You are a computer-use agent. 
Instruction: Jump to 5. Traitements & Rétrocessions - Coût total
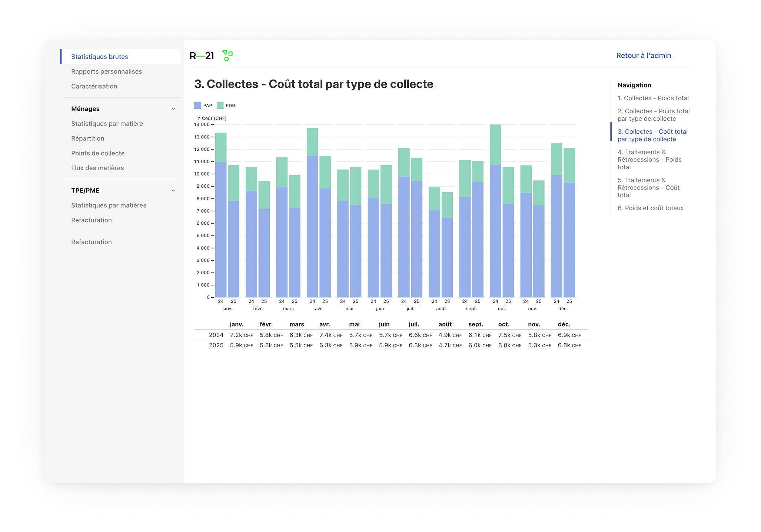coord(648,188)
